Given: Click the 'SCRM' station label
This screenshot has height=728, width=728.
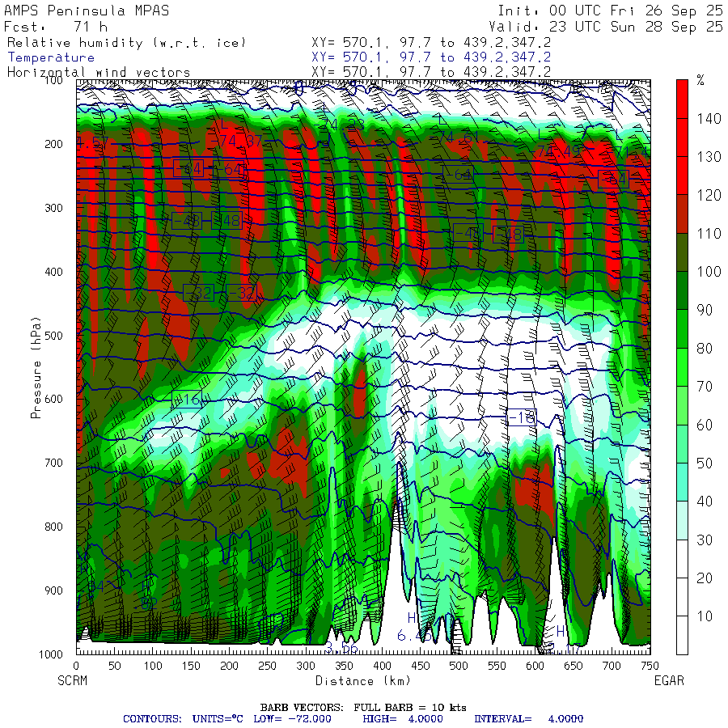Looking at the screenshot, I should pos(73,680).
